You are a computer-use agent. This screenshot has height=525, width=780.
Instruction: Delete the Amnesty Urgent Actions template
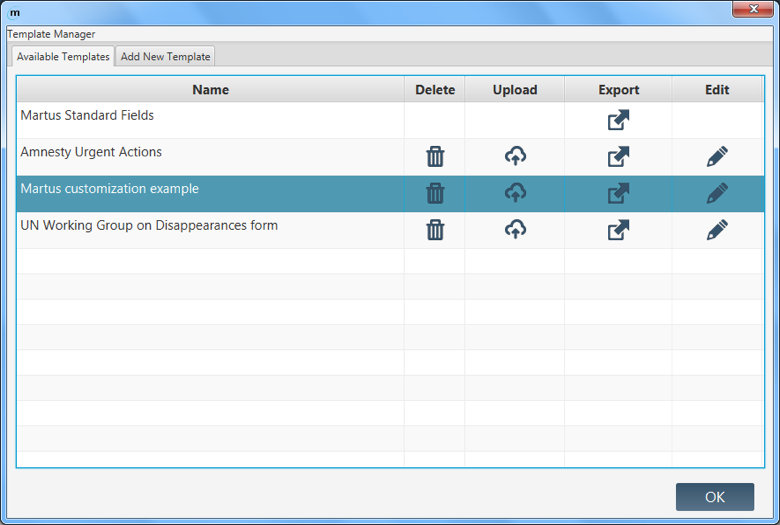(x=435, y=157)
